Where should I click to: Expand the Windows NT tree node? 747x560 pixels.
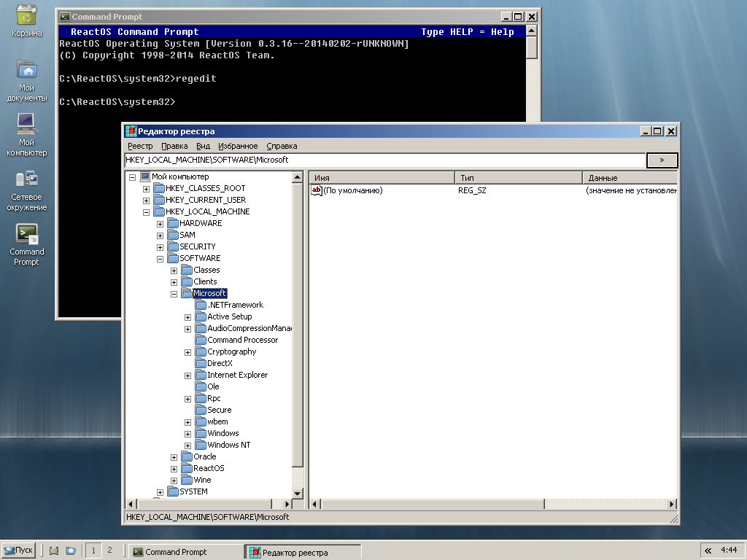tap(187, 446)
